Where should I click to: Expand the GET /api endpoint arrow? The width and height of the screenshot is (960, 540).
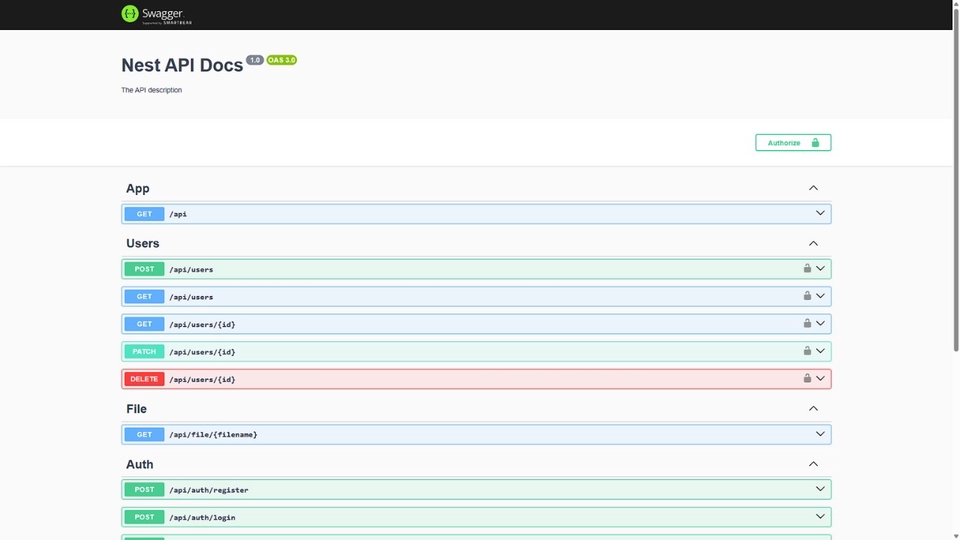pos(820,213)
